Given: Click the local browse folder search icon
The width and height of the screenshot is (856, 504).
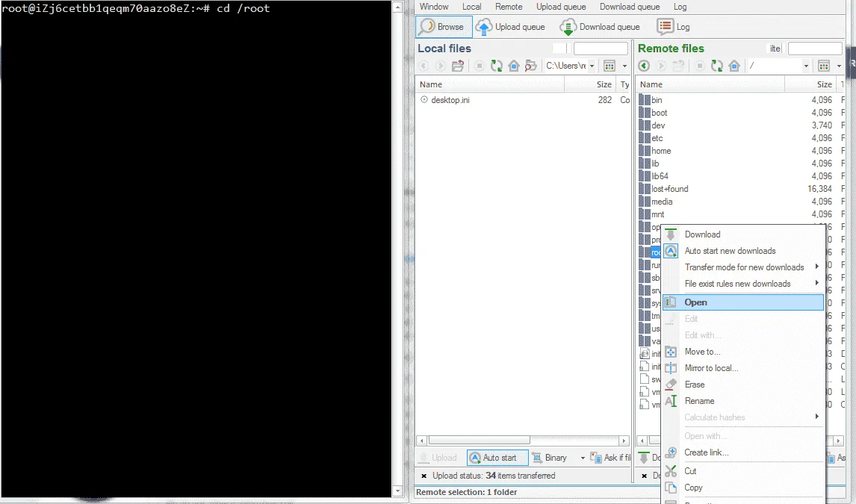Looking at the screenshot, I should coord(530,66).
